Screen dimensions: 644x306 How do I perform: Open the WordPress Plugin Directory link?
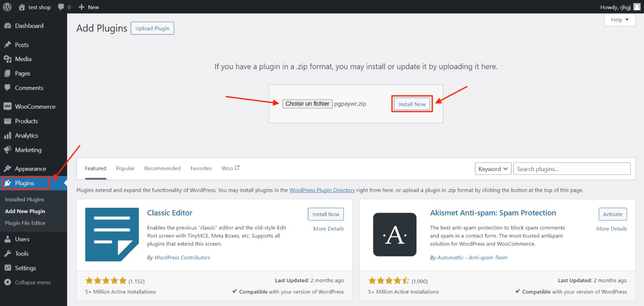[x=322, y=190]
